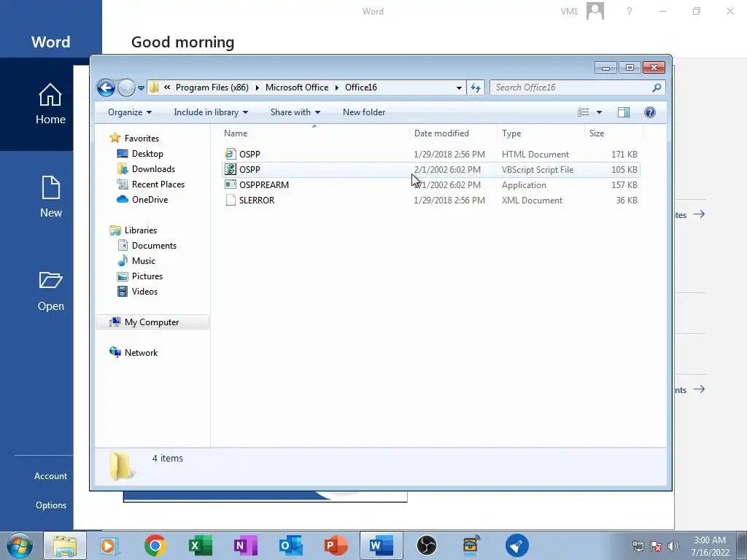Open the Videos library

144,291
